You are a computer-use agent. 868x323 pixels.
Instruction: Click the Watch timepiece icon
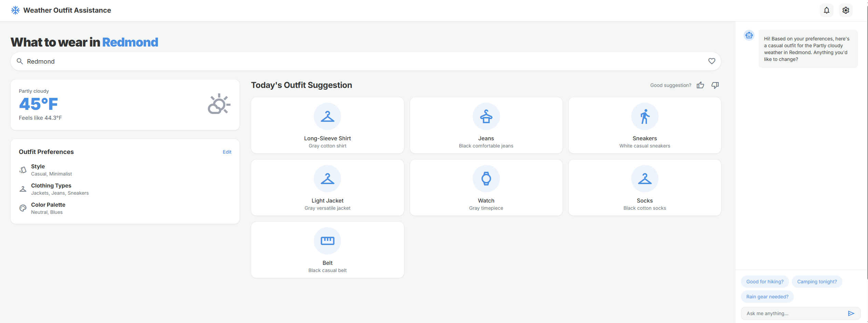pyautogui.click(x=486, y=178)
